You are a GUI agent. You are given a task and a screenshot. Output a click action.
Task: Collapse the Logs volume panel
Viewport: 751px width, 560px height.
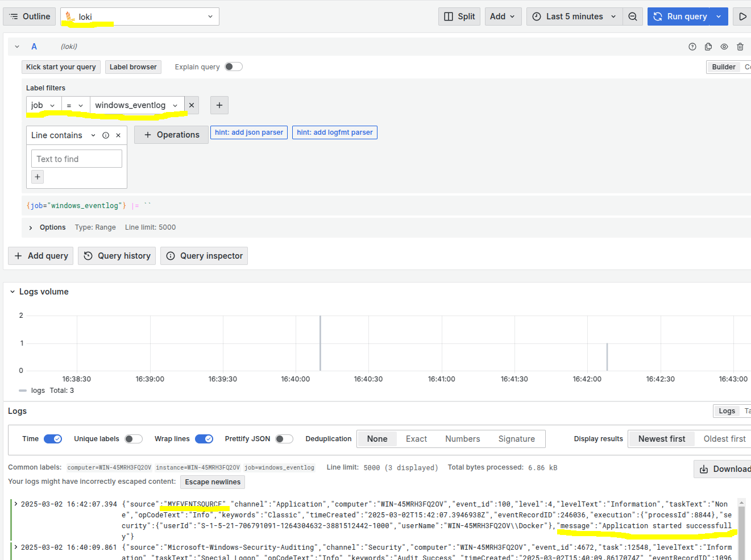click(13, 292)
